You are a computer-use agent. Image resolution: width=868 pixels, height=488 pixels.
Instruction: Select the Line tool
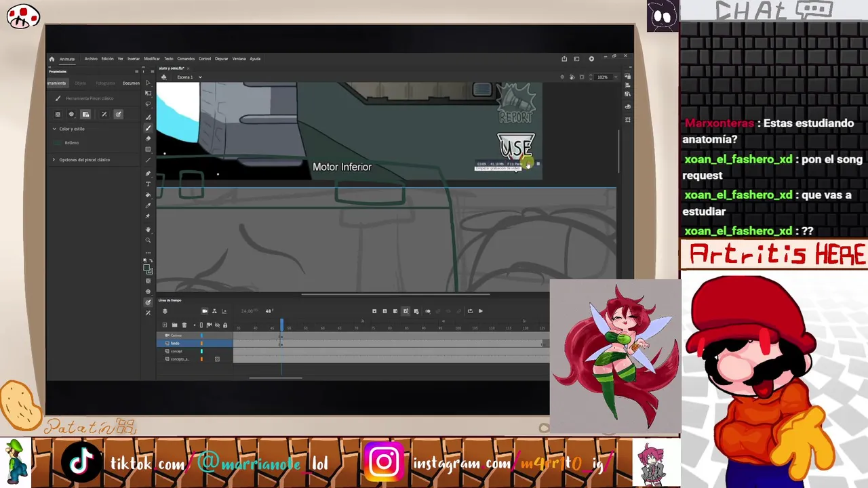coord(148,161)
